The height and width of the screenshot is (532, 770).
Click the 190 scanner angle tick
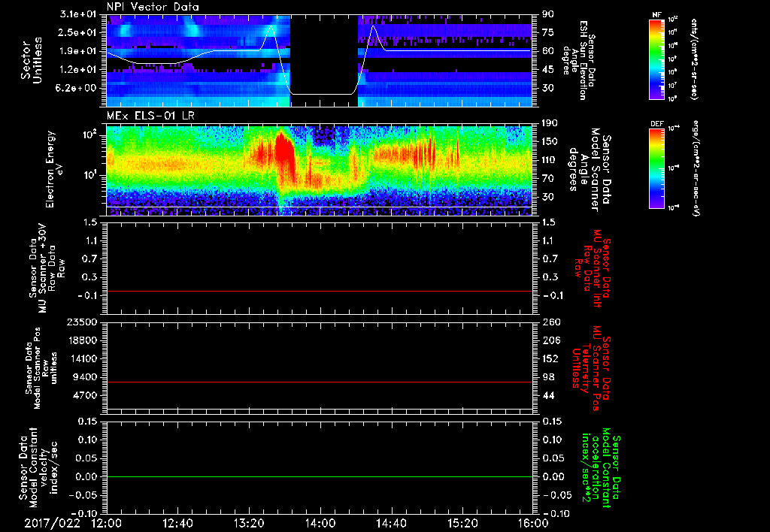click(550, 123)
